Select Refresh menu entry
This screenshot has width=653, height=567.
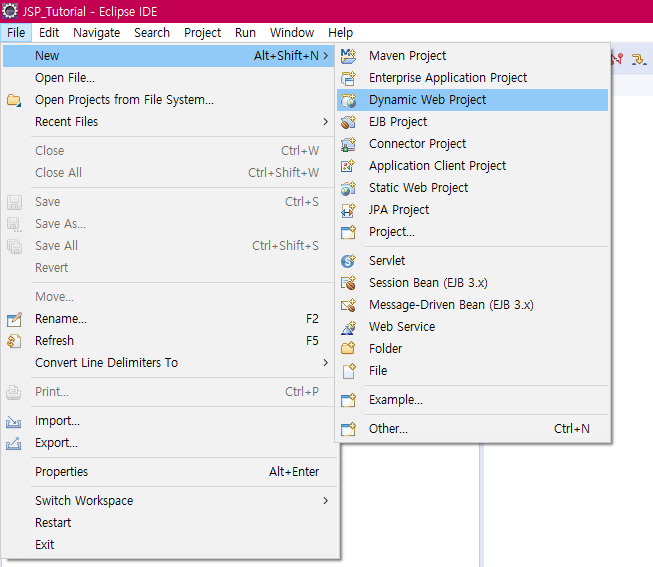169,341
